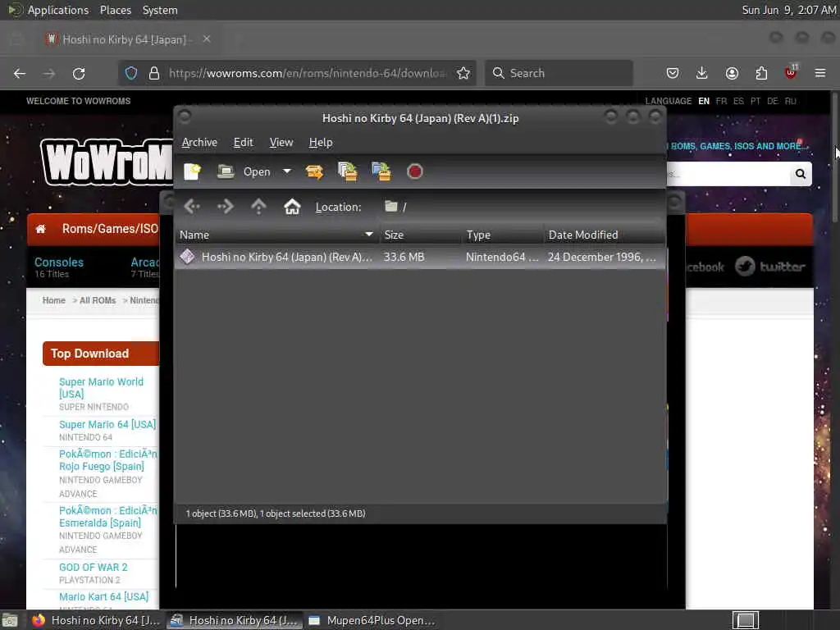Open GOD OF WAR 2 link
This screenshot has width=840, height=630.
94,568
